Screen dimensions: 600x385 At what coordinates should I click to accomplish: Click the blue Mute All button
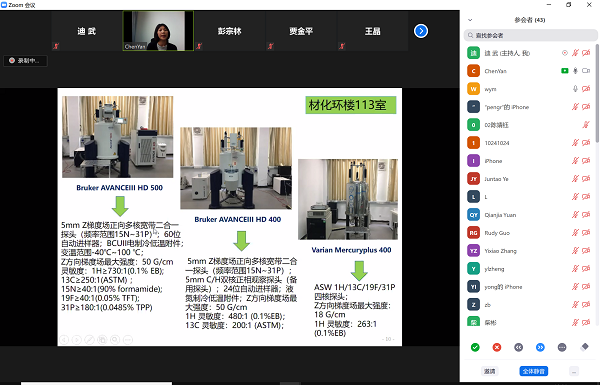coord(533,371)
